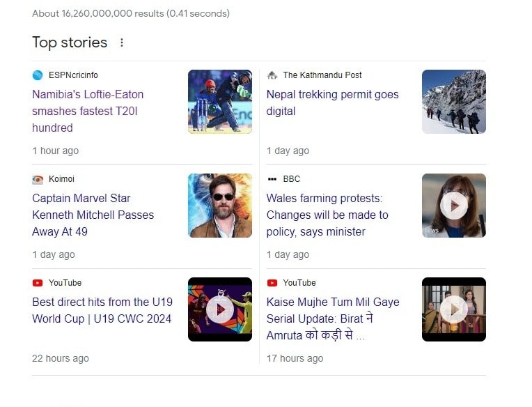Image resolution: width=532 pixels, height=407 pixels.
Task: Click the snowy mountain trekkers thumbnail
Action: click(x=454, y=102)
